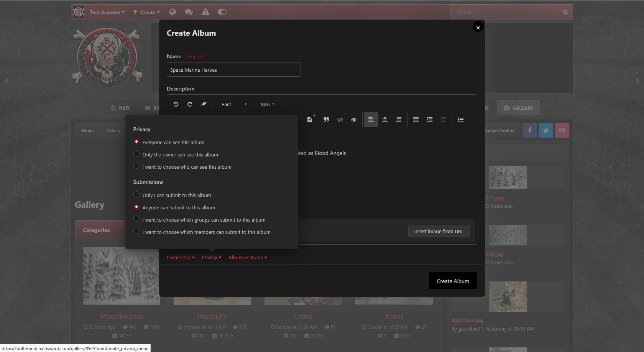
Task: Click the Create Album button
Action: click(x=453, y=281)
